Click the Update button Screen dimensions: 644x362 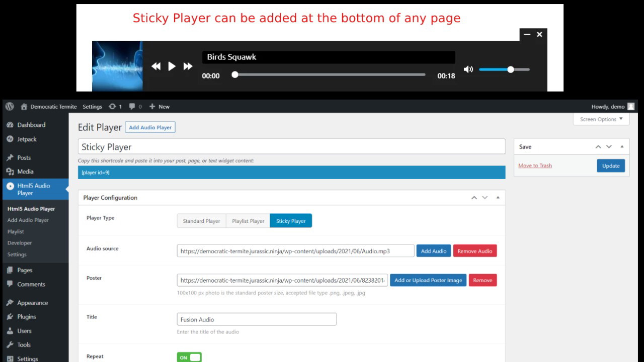[x=611, y=166]
